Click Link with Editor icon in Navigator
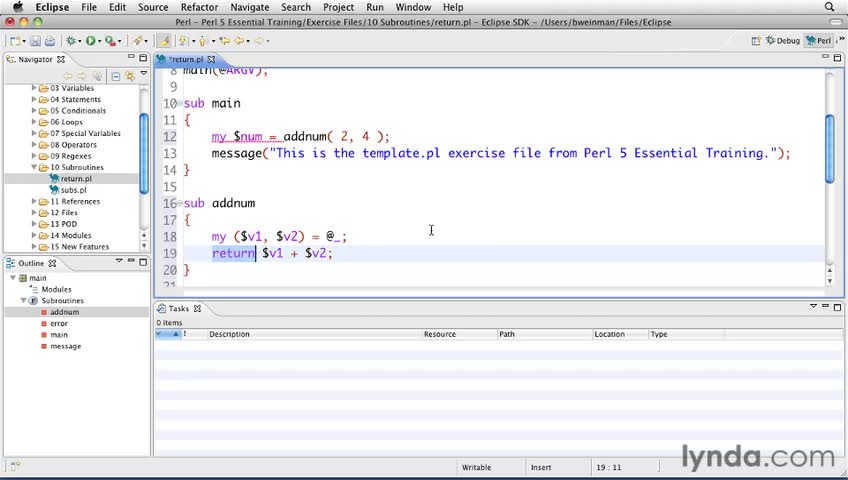848x480 pixels. (129, 76)
